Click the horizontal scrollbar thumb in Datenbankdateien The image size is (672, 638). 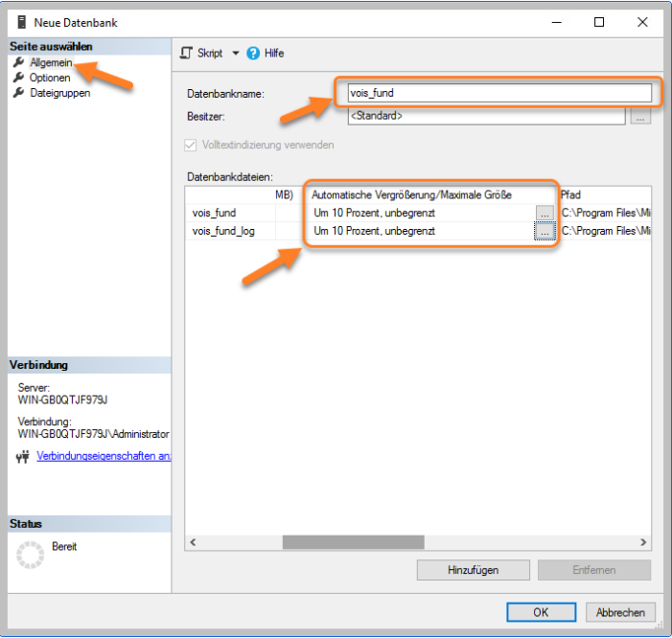click(x=353, y=542)
